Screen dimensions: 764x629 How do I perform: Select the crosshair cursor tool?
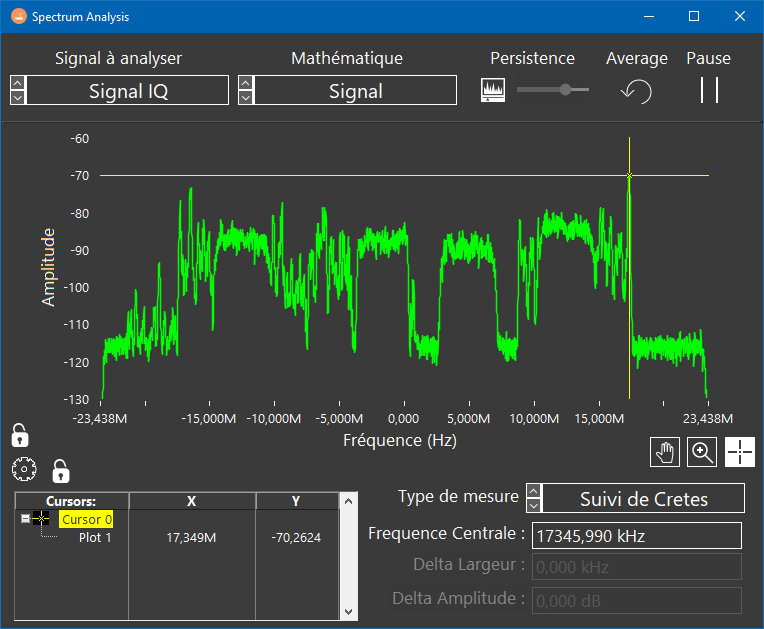click(740, 452)
